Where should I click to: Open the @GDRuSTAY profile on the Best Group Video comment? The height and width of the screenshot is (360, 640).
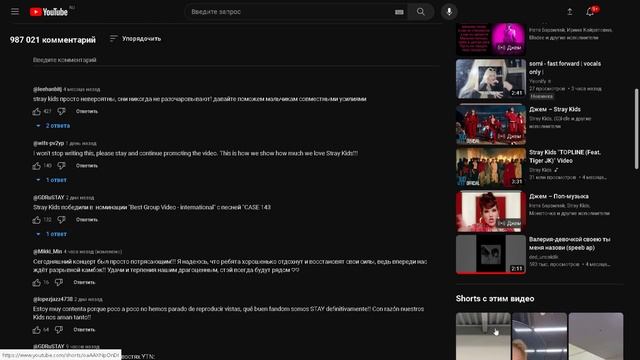coord(49,198)
